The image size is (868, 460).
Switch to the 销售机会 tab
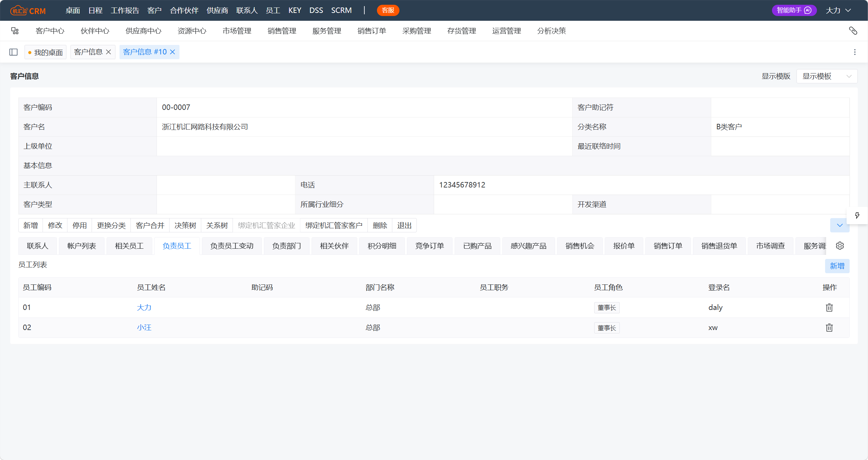pos(580,246)
